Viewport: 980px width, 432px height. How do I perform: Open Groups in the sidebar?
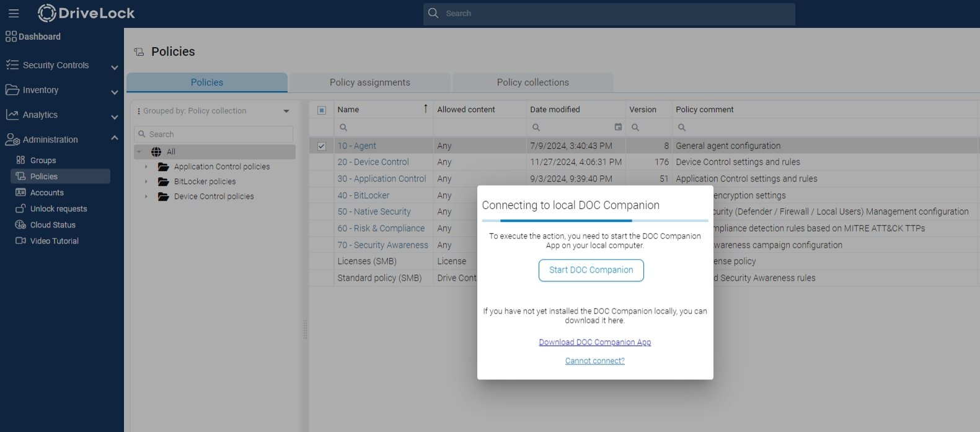click(43, 161)
